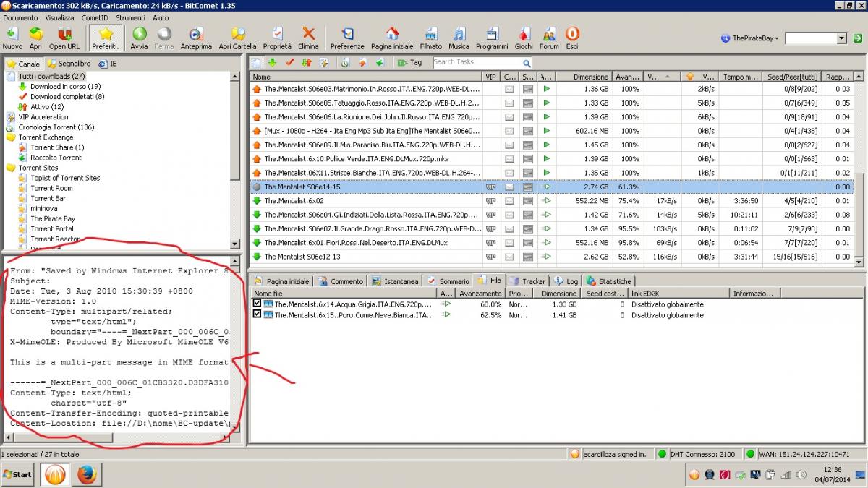This screenshot has height=488, width=868.
Task: Open ThePirateBay search engine dropdown
Action: tap(750, 38)
